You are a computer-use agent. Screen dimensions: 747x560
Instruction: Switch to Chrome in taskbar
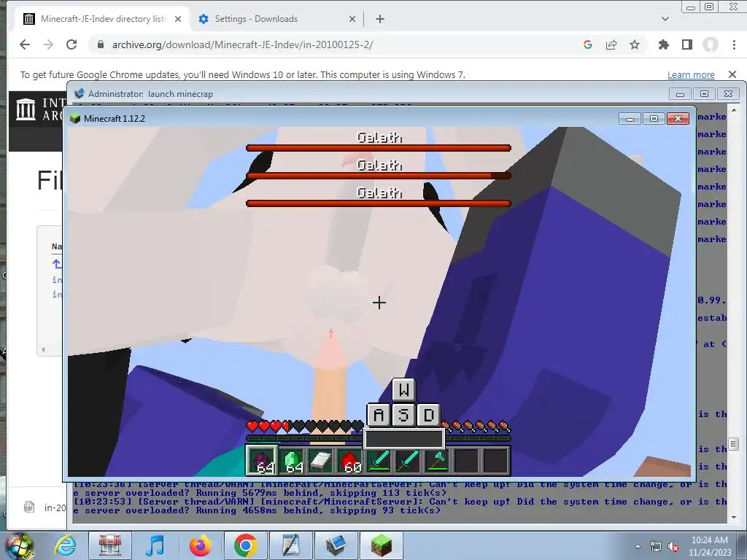click(245, 545)
